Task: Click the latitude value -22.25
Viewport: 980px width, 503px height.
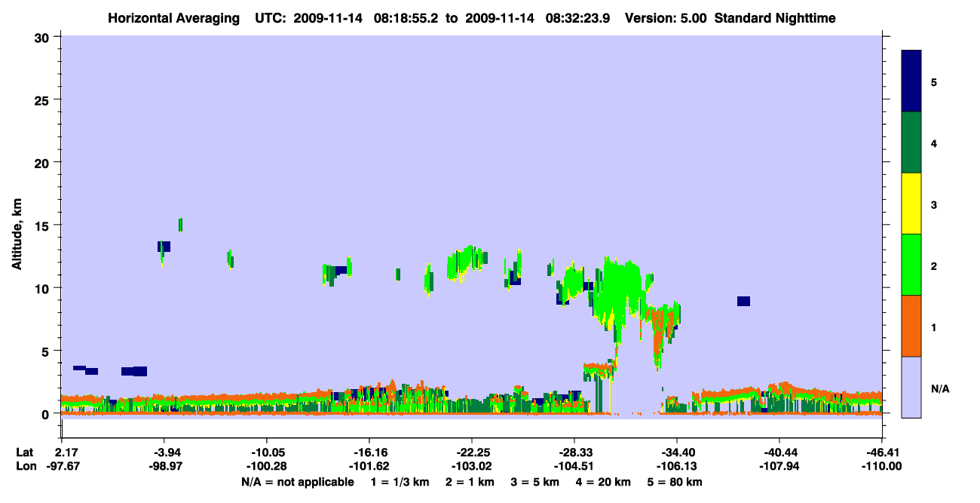Action: click(472, 452)
